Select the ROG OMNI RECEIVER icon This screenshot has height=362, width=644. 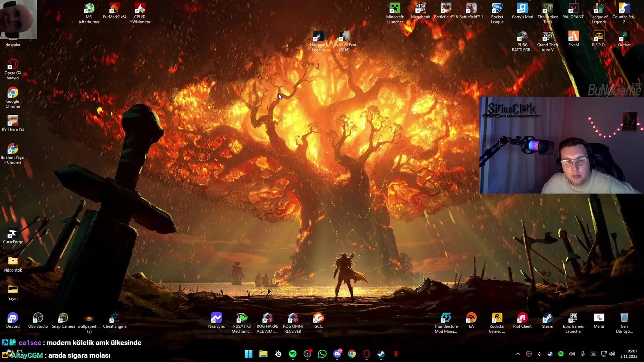[293, 323]
